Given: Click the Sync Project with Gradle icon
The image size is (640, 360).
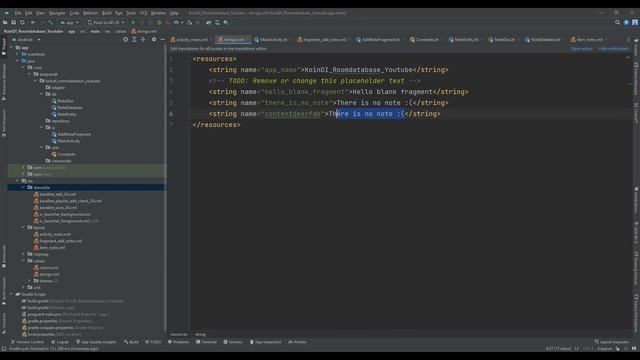Looking at the screenshot, I should tap(209, 22).
